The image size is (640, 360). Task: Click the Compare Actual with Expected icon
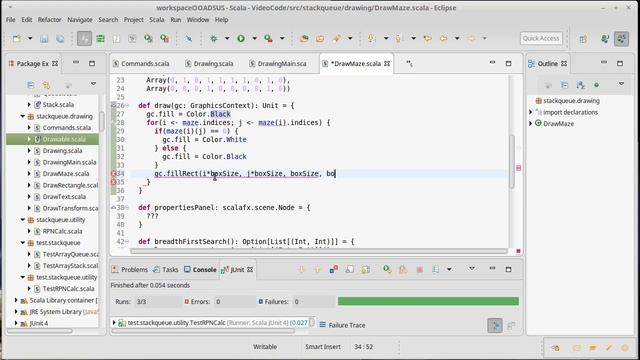tap(511, 325)
